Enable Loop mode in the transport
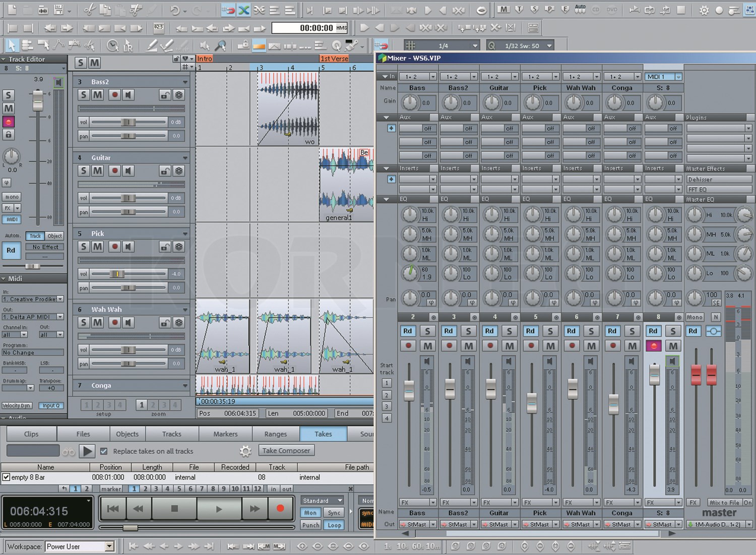Image resolution: width=756 pixels, height=555 pixels. 334,525
